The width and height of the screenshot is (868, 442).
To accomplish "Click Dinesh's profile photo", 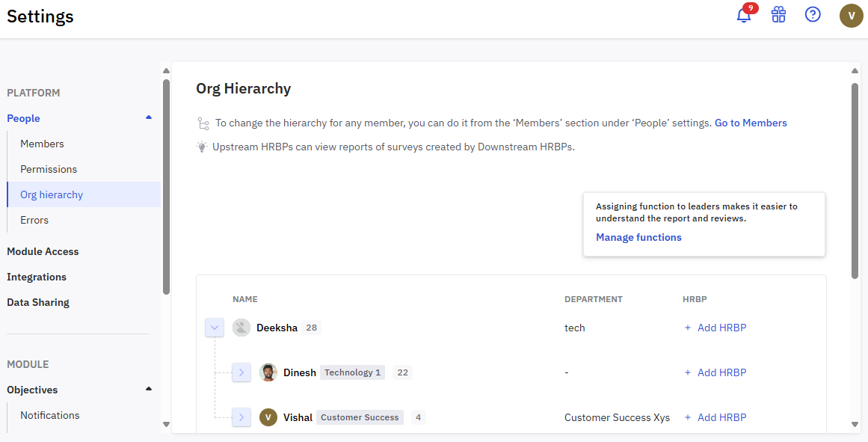I will click(268, 372).
